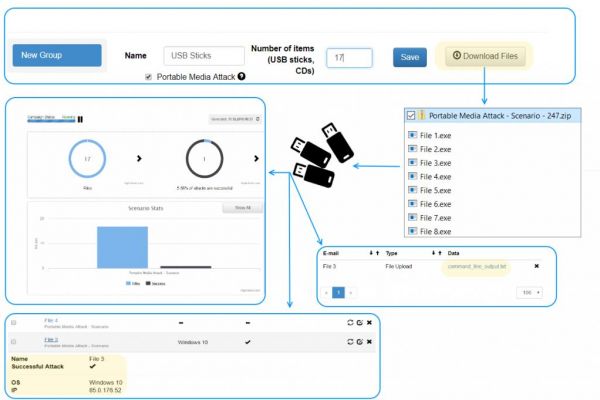Click the edit icon in File 3 row
The image size is (600, 400).
pos(358,341)
